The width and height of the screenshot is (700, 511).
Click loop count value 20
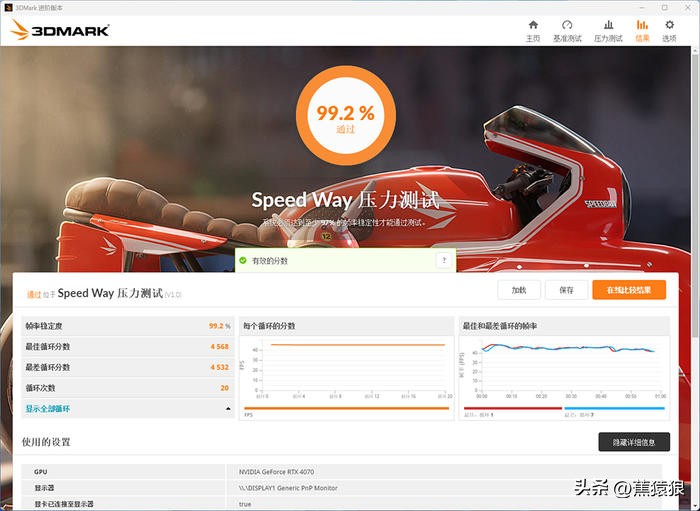pyautogui.click(x=225, y=388)
